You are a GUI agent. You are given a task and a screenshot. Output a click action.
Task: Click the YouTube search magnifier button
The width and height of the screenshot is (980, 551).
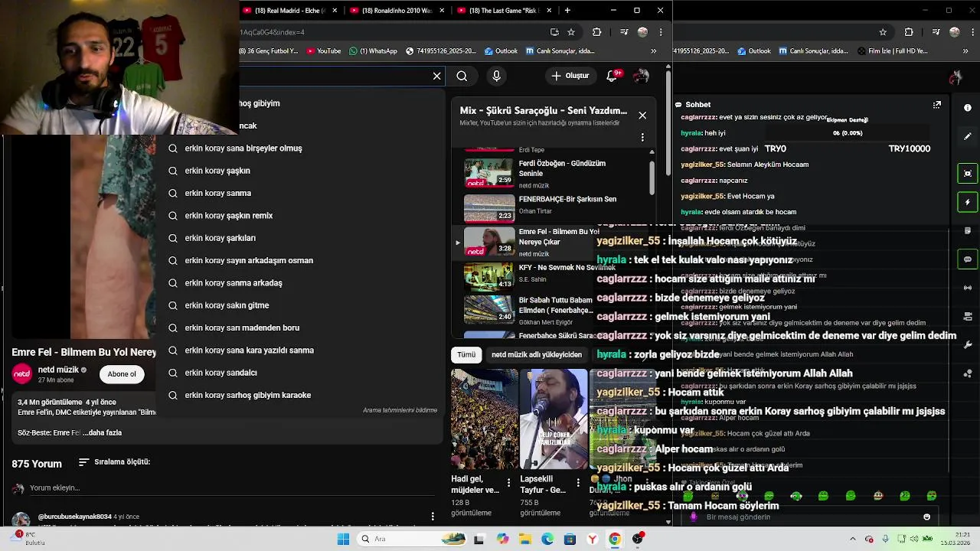click(462, 76)
